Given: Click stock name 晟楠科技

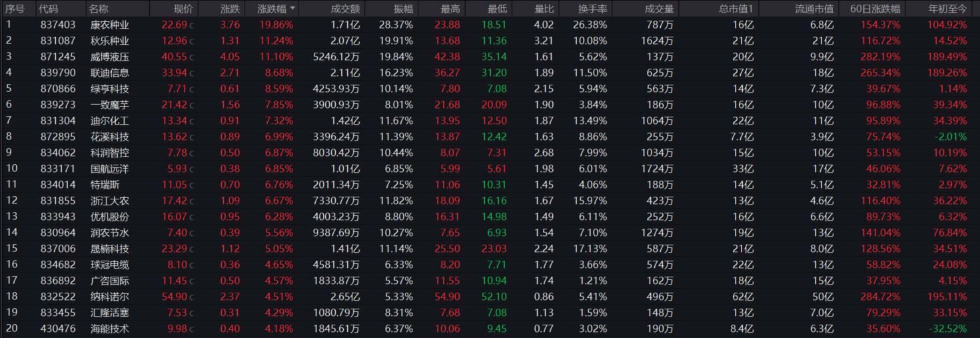Looking at the screenshot, I should click(110, 249).
